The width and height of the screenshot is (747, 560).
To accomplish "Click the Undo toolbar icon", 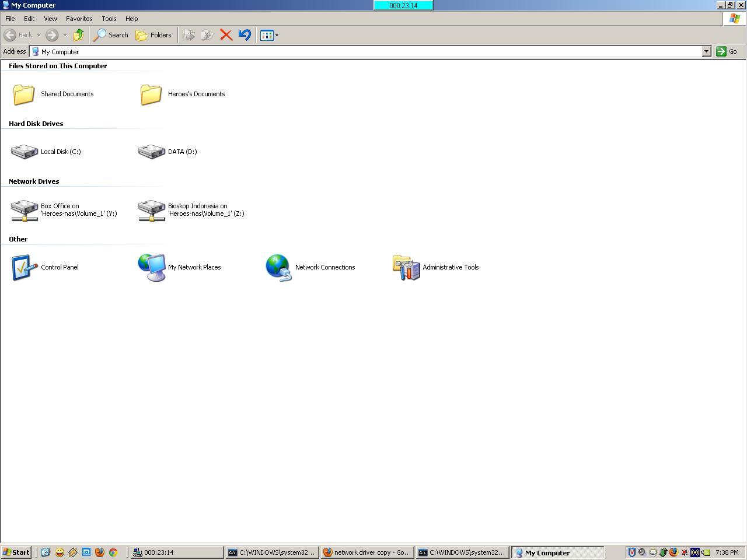I will (245, 35).
